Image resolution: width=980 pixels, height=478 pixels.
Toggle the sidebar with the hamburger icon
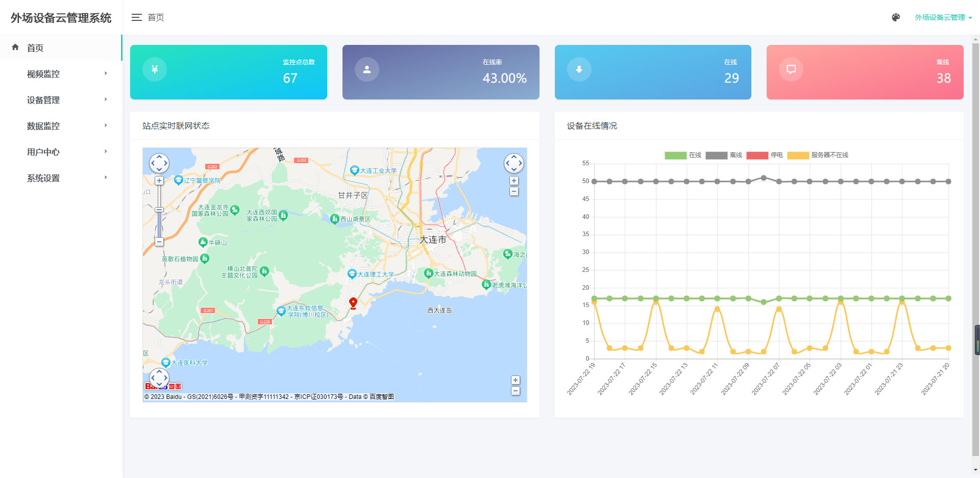point(136,17)
